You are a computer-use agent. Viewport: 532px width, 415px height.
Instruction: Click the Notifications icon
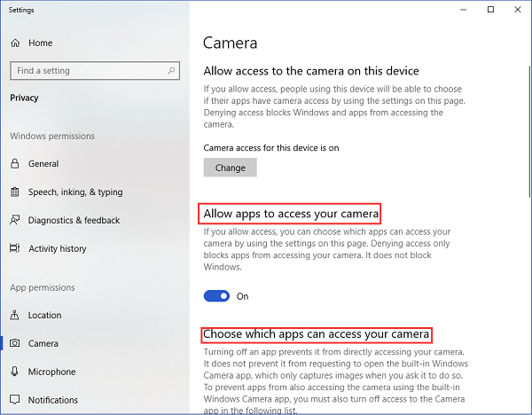pos(15,401)
